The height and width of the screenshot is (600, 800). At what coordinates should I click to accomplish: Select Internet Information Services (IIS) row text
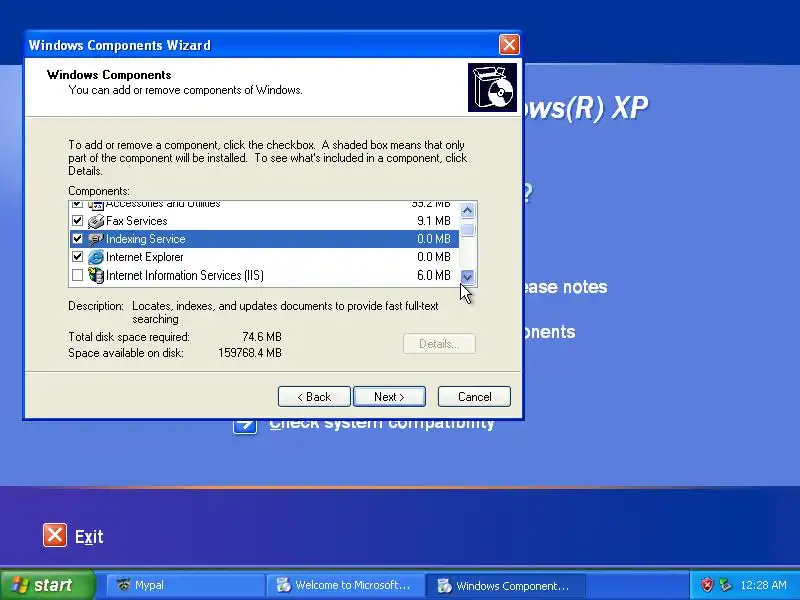pos(185,276)
